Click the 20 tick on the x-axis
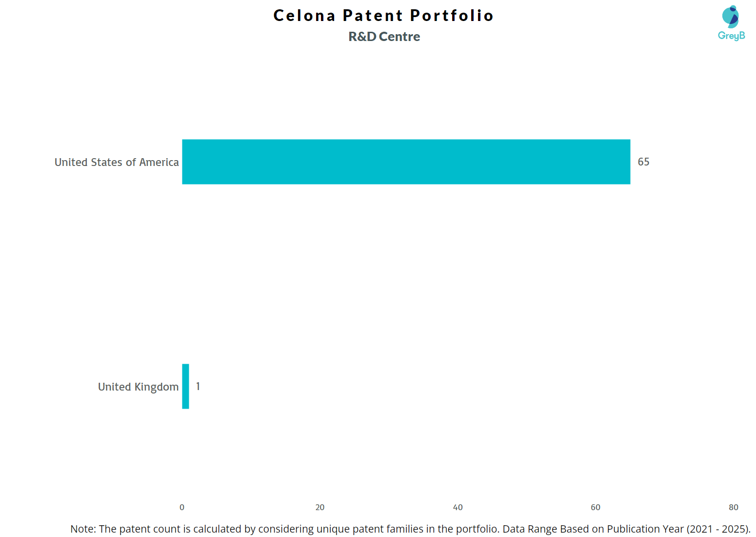The image size is (756, 537). (x=320, y=507)
